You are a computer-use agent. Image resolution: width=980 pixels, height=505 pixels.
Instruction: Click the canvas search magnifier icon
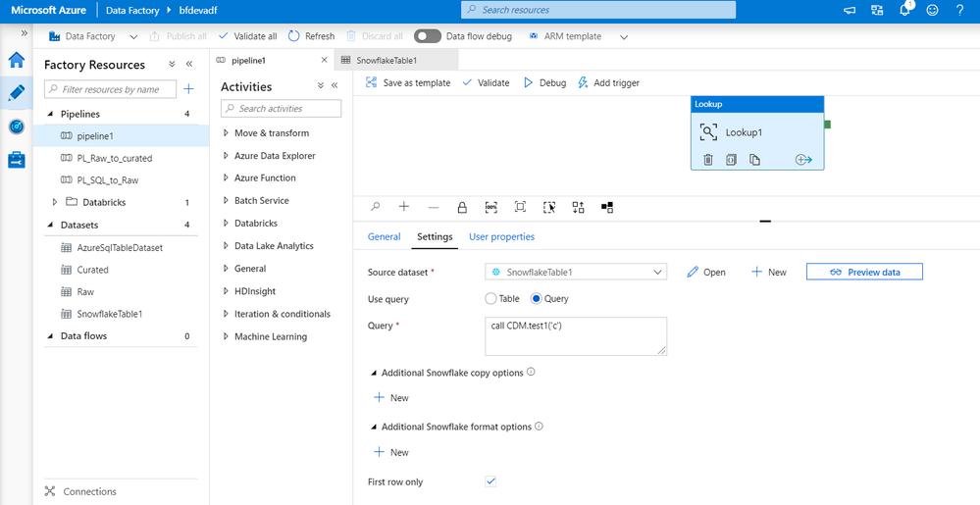click(376, 207)
